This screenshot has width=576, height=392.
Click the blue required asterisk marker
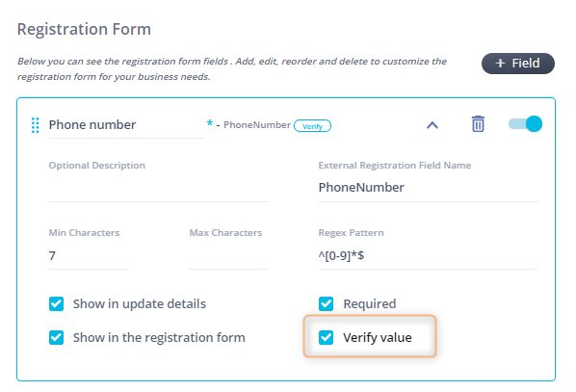(x=209, y=123)
